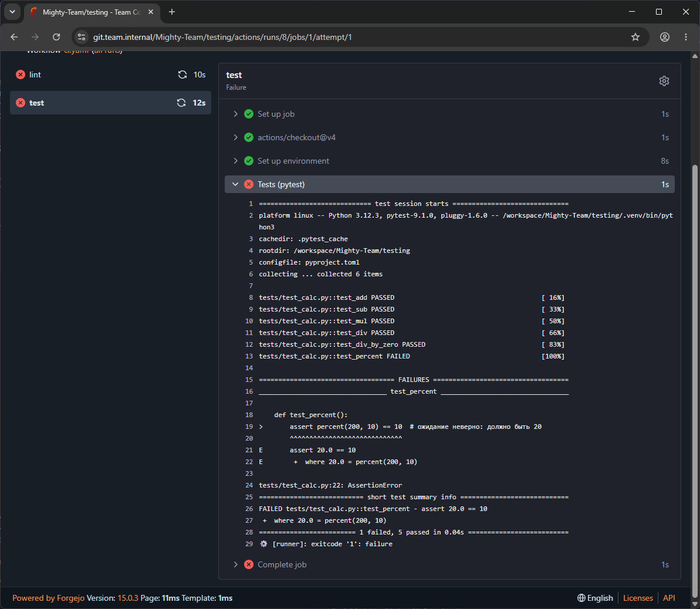Go forward in browser history

point(35,37)
